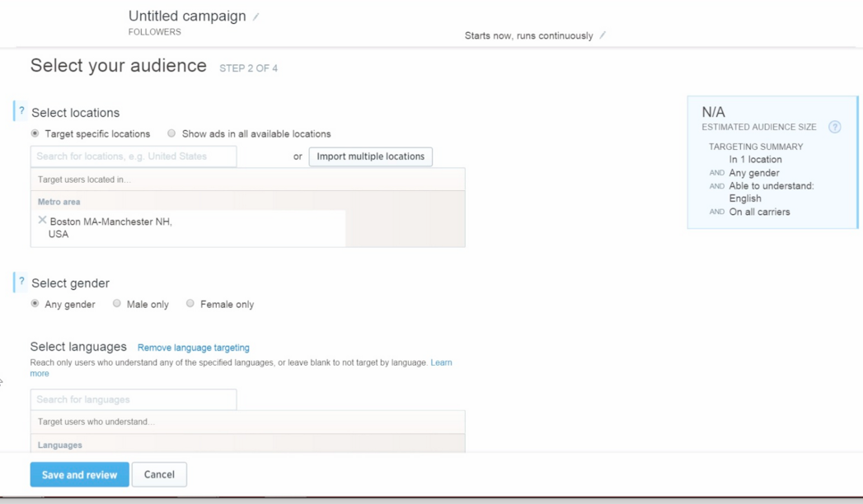Click the Save and review button
Screen dimensions: 863x504
click(79, 474)
